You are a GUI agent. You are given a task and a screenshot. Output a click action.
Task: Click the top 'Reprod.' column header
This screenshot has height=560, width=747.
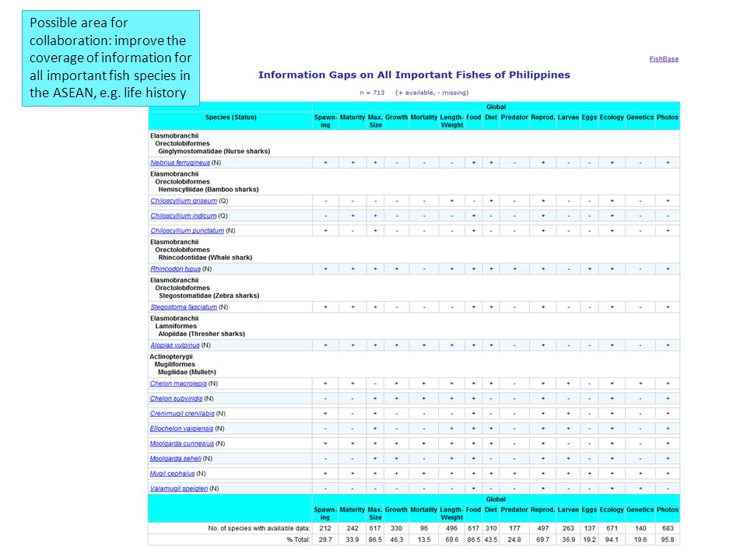(543, 117)
